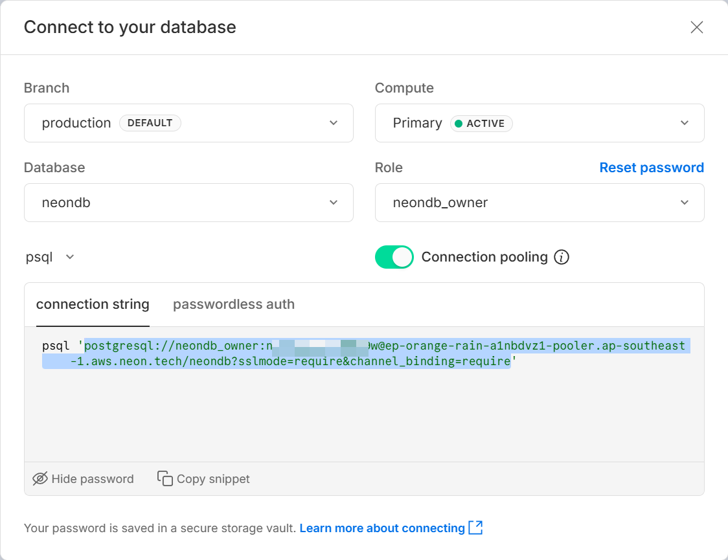Open Learn more about connecting link
The width and height of the screenshot is (728, 560).
[382, 528]
